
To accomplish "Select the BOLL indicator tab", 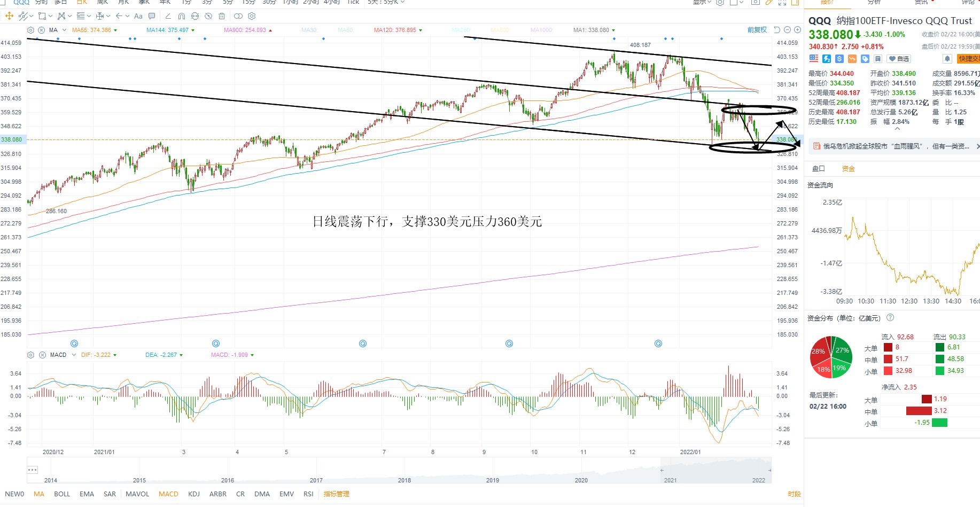I will (x=62, y=494).
